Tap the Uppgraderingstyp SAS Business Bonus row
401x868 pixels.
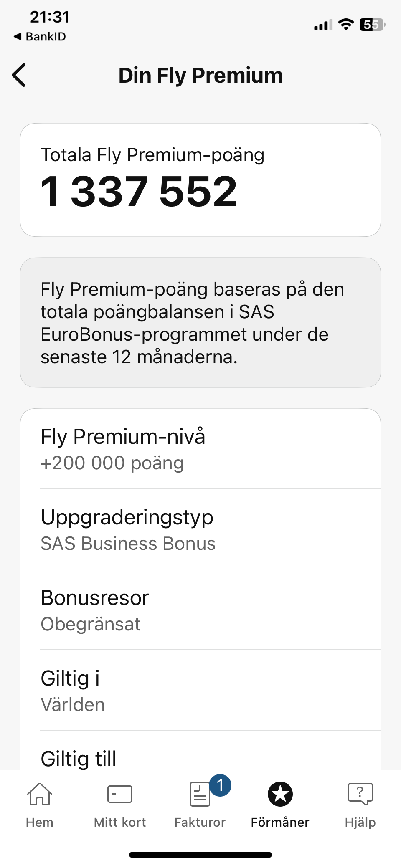[x=200, y=529]
